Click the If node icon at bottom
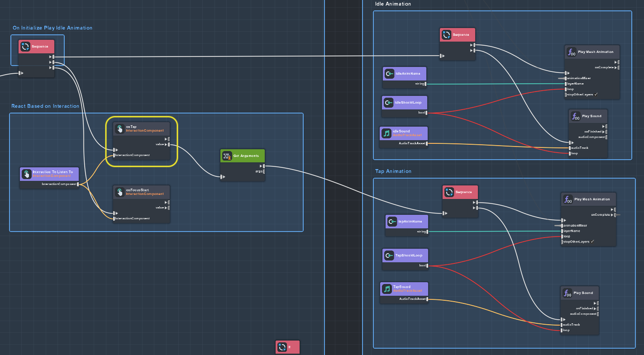The height and width of the screenshot is (355, 644). coord(282,347)
